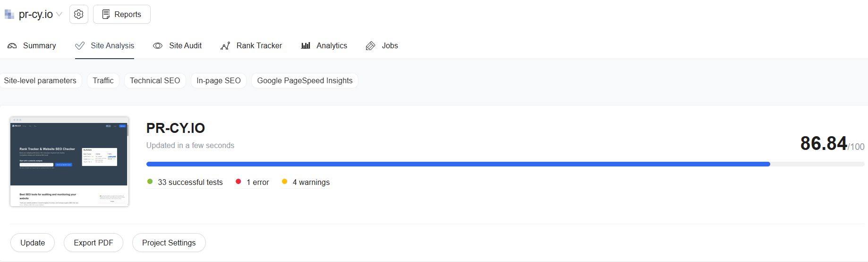Open the website screenshot thumbnail
Screen dimensions: 868x262
click(x=69, y=162)
